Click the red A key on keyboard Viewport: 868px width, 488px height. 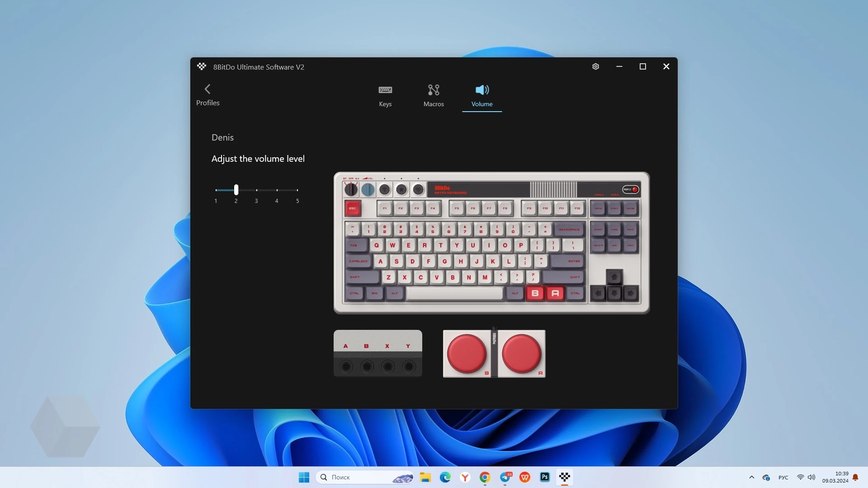[555, 293]
